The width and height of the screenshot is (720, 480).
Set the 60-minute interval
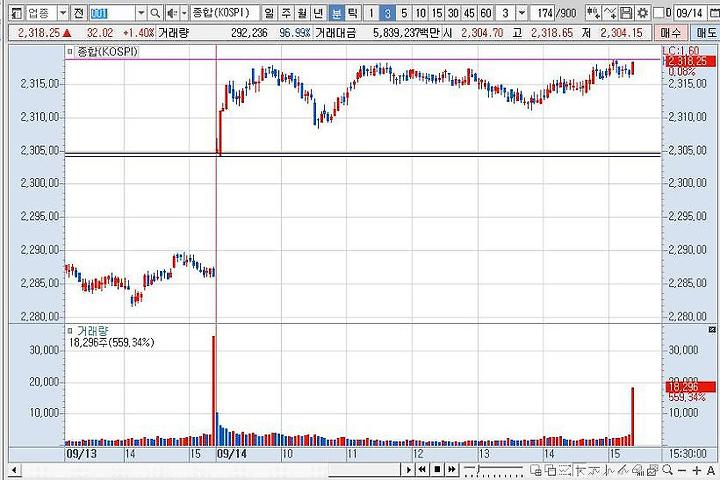486,13
